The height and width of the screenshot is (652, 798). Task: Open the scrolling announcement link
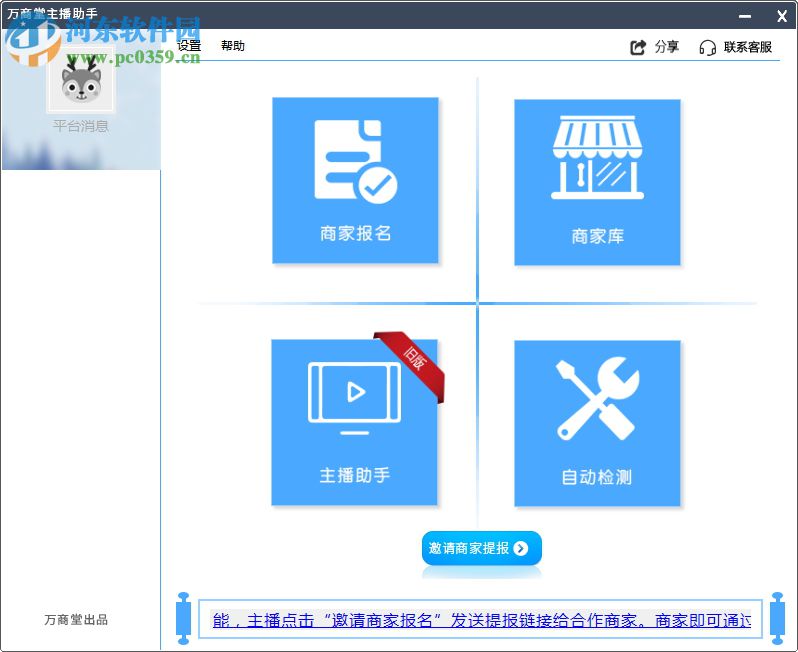481,620
